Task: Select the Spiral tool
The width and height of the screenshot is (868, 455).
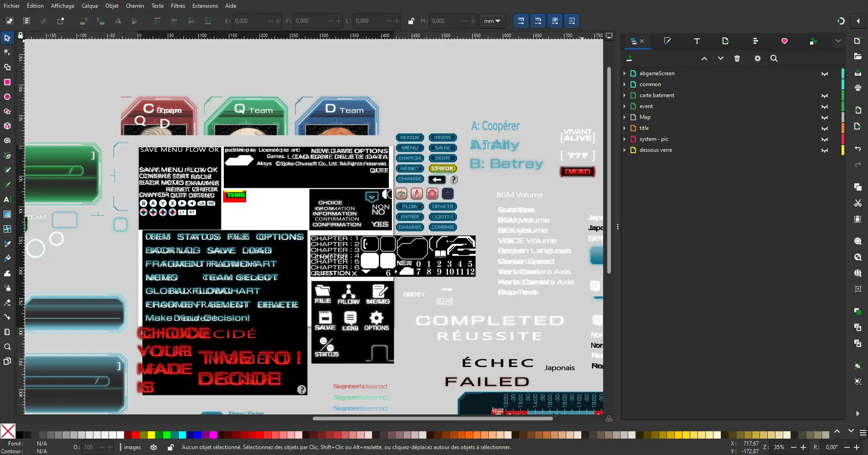Action: (7, 141)
